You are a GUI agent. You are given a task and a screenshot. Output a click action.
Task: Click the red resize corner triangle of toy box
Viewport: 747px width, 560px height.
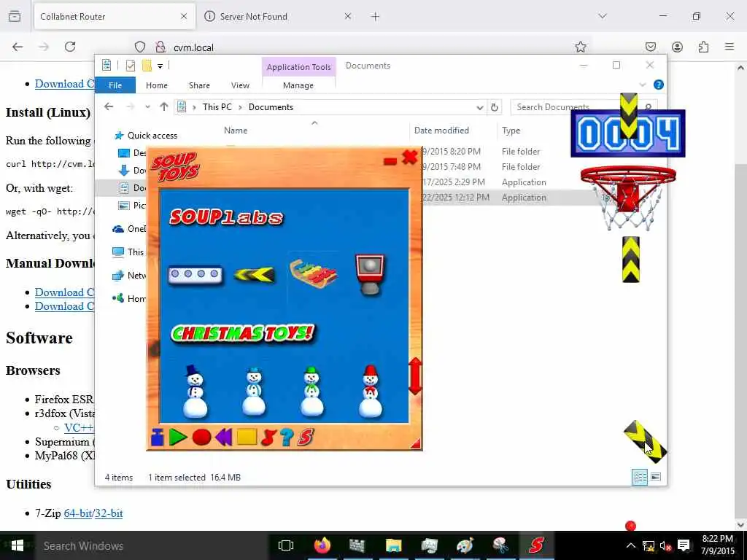tap(415, 444)
